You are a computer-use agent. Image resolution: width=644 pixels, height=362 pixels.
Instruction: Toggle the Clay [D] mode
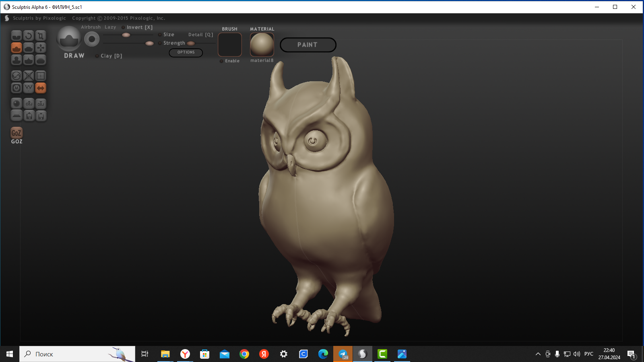point(97,56)
